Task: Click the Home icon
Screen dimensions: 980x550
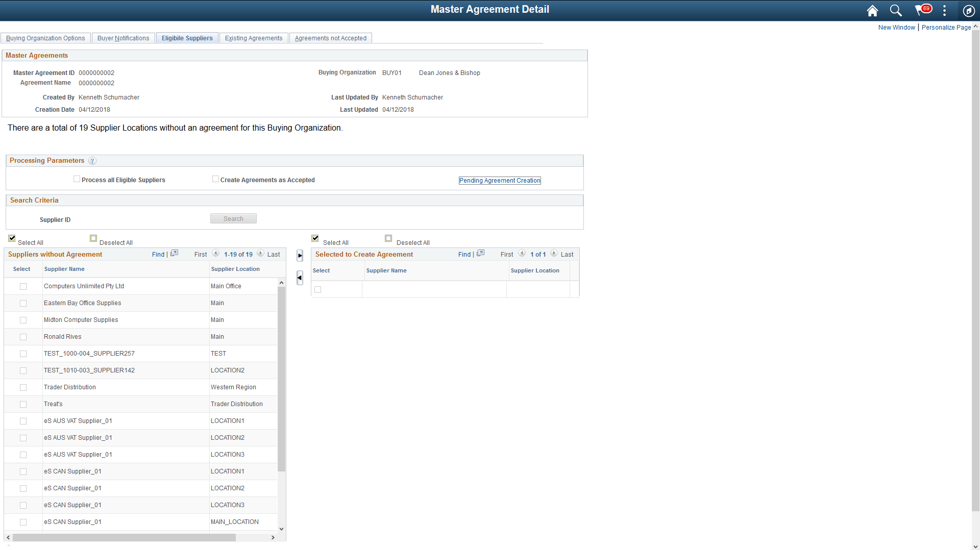Action: coord(872,10)
